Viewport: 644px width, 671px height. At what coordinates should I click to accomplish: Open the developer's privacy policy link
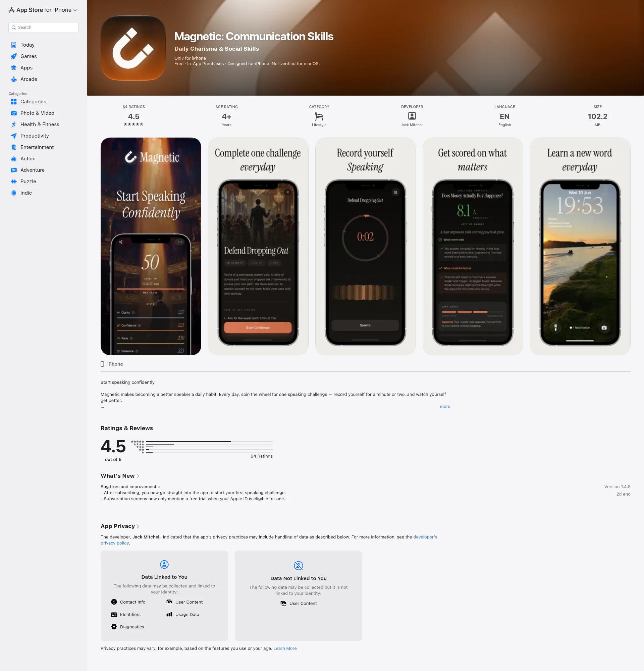click(425, 537)
